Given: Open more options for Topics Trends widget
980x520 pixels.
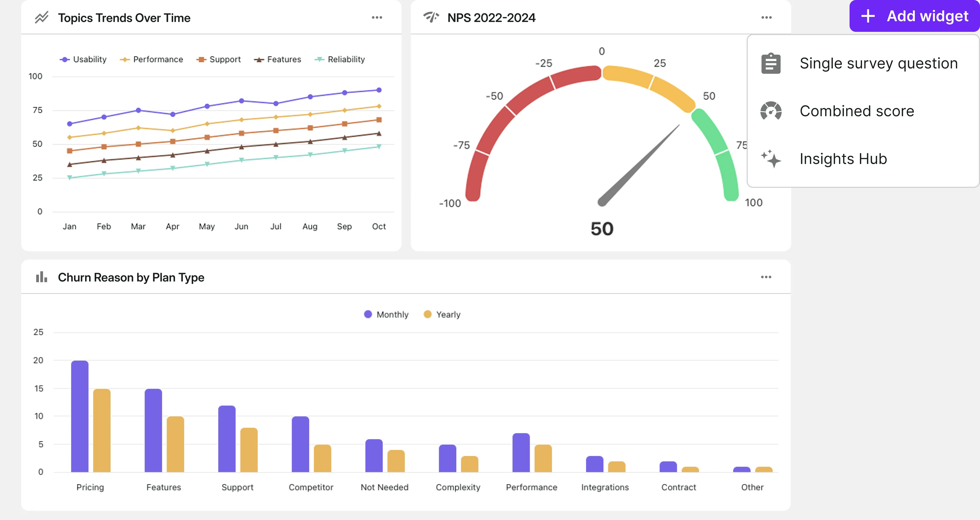Looking at the screenshot, I should pyautogui.click(x=377, y=18).
